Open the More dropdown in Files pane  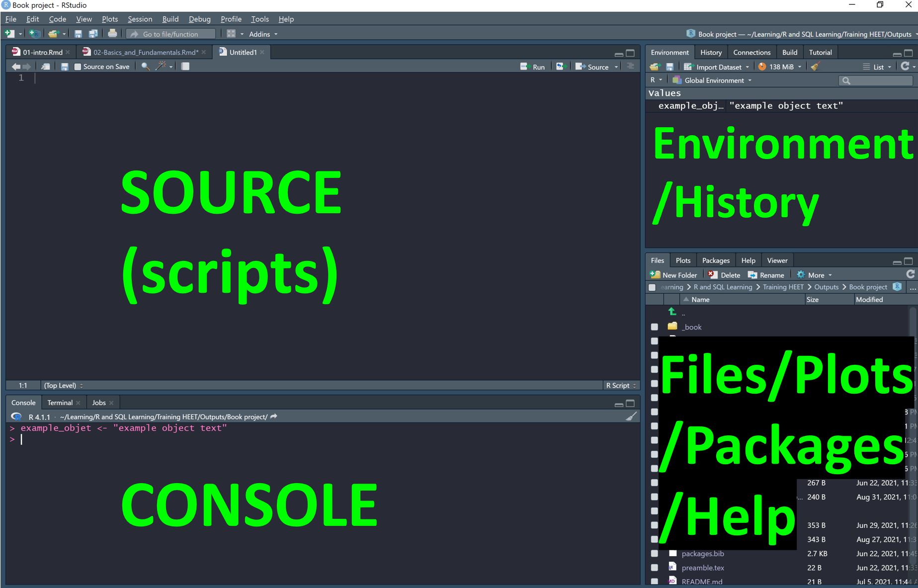[814, 275]
